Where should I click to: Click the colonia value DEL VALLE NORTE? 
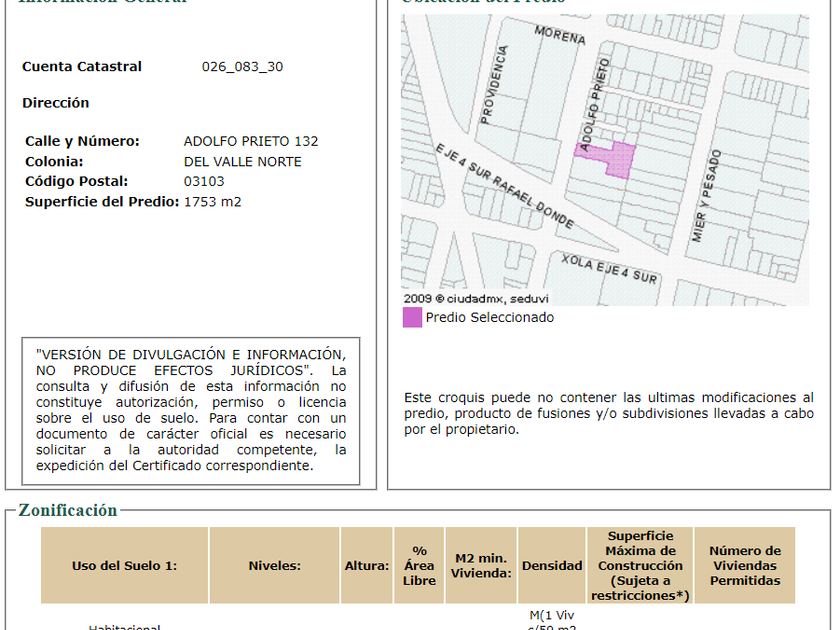[242, 161]
